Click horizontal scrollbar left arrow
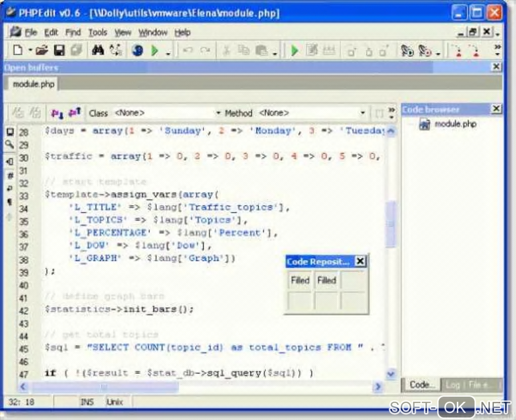This screenshot has height=420, width=516. [23, 387]
